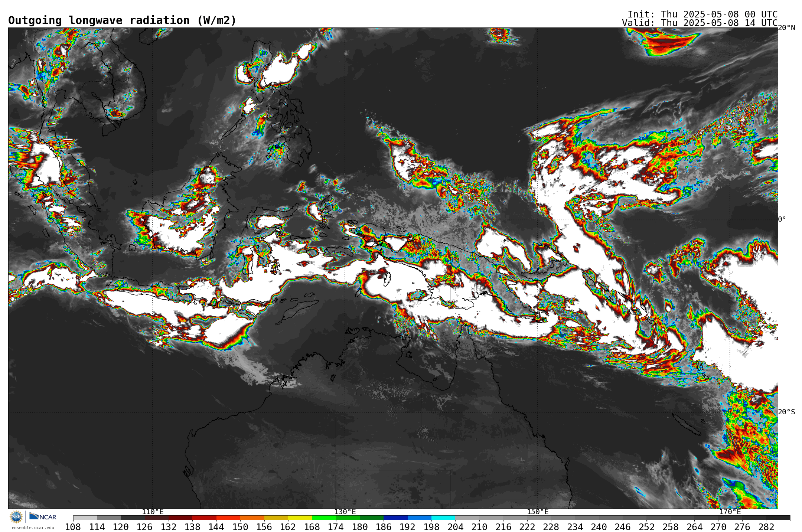Pick the orange 150–156 colorbar swatch

tap(252, 518)
